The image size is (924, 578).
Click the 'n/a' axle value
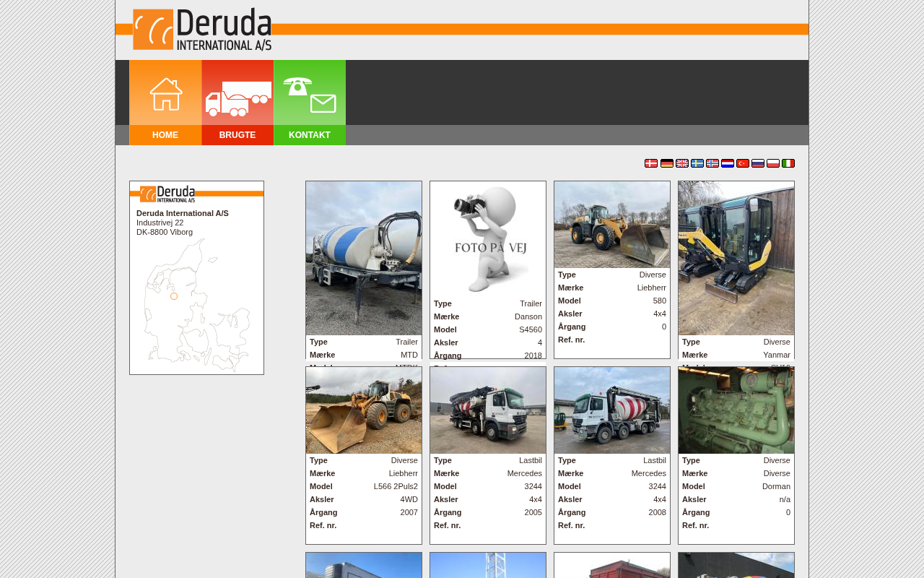785,499
